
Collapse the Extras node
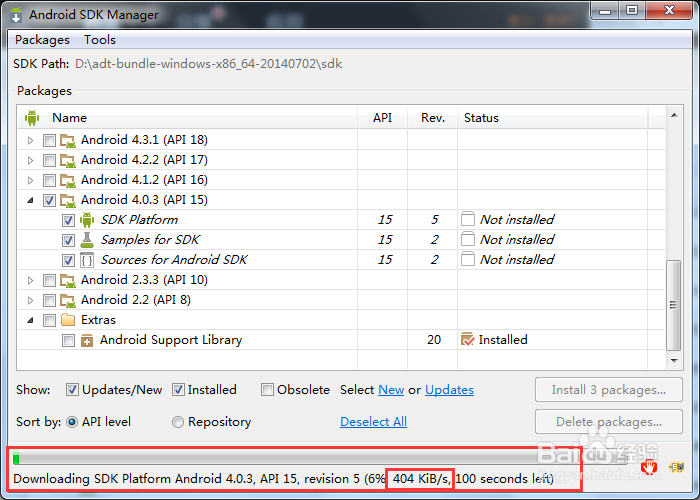click(30, 321)
